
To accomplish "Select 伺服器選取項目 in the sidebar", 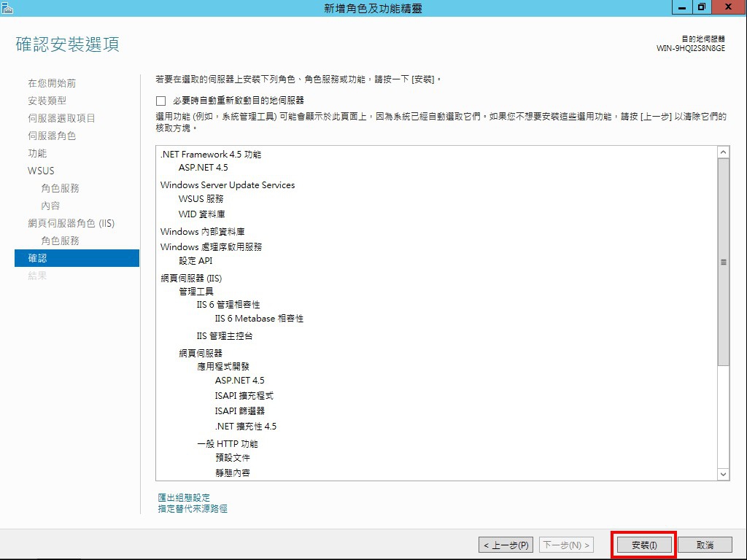I will pyautogui.click(x=61, y=118).
